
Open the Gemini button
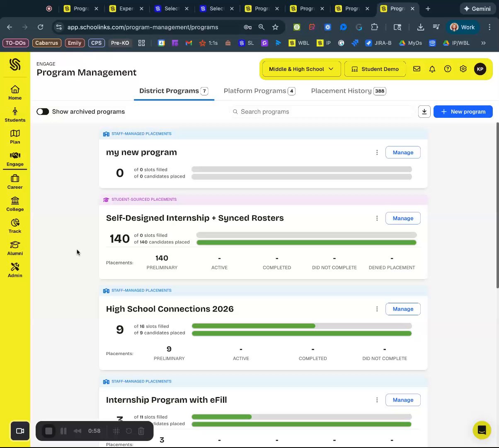(477, 9)
